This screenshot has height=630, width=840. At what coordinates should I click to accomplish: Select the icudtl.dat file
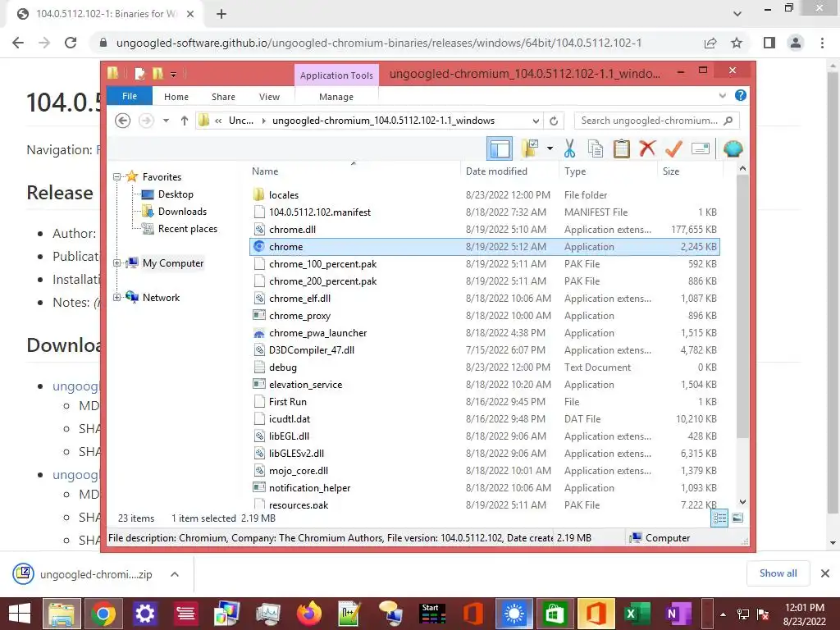[484, 419]
